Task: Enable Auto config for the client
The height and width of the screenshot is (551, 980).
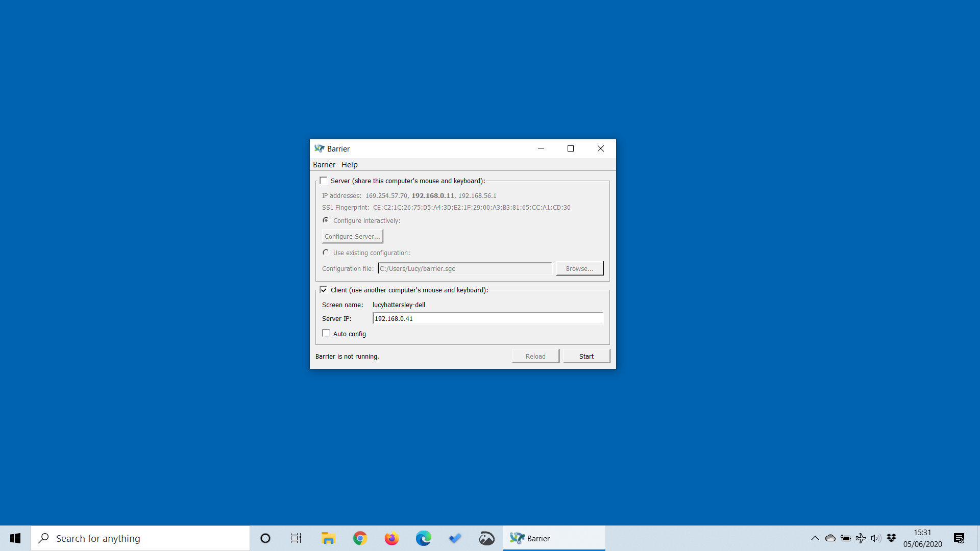Action: point(326,333)
